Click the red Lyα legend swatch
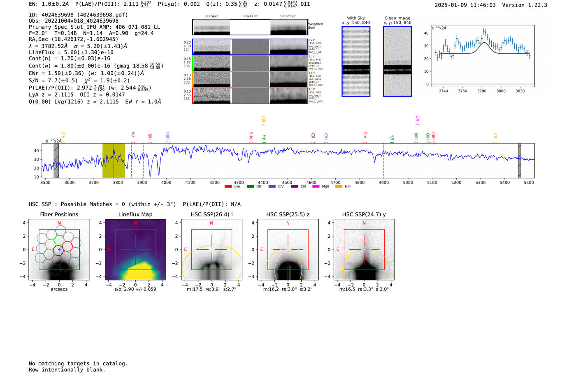 (x=228, y=186)
